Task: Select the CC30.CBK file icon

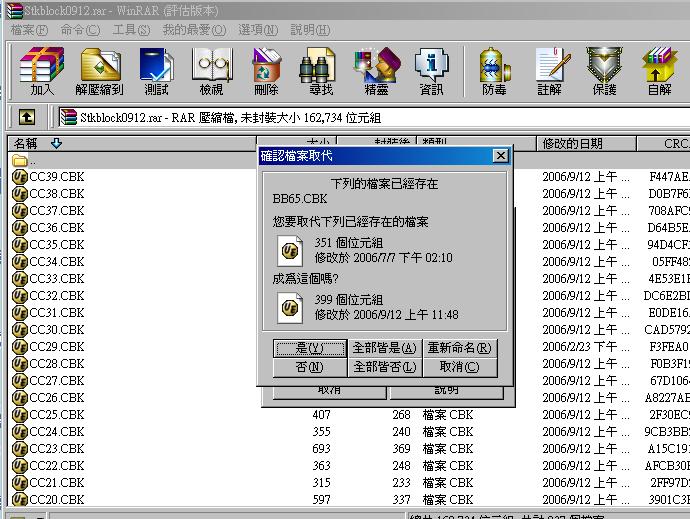Action: 20,330
